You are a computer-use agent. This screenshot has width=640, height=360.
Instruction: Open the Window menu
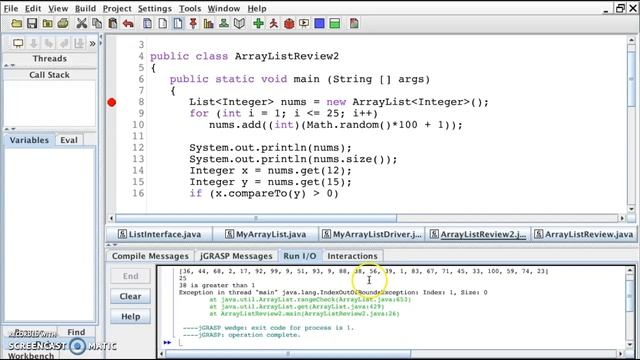pyautogui.click(x=224, y=8)
